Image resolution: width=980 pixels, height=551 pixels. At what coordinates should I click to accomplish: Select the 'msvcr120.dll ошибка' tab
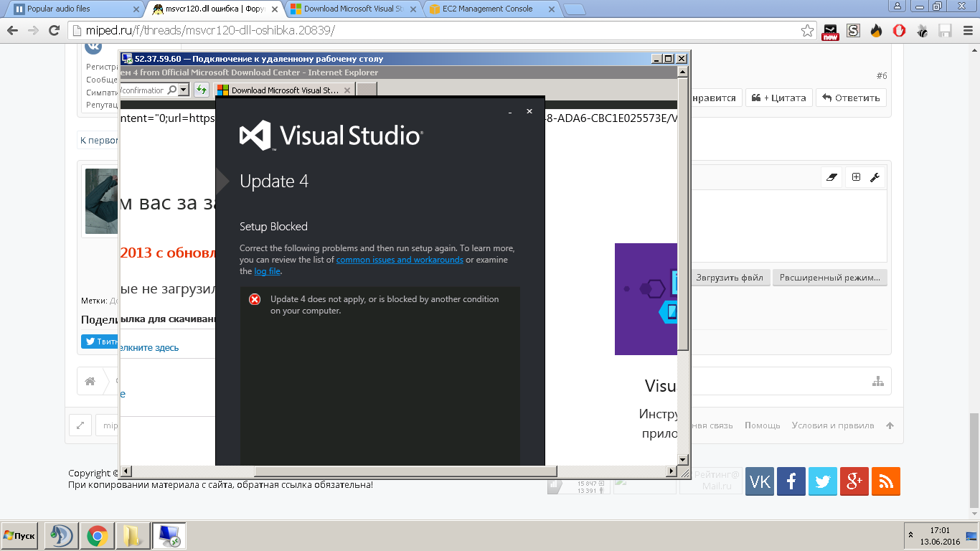point(214,9)
